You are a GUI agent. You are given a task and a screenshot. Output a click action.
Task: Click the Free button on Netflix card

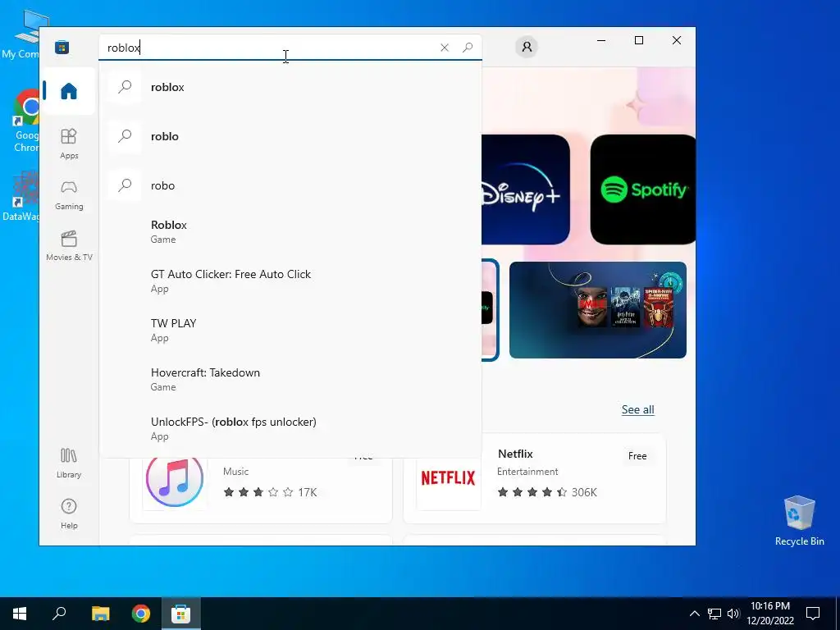(637, 456)
